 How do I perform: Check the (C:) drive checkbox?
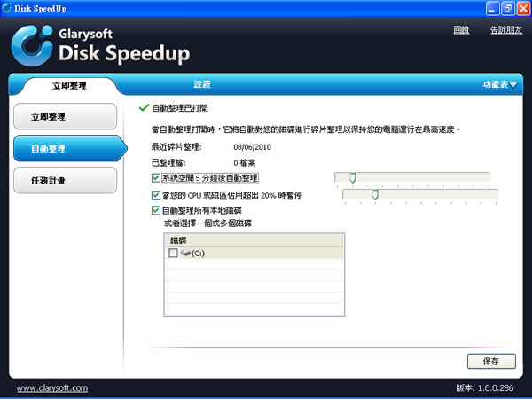click(173, 253)
